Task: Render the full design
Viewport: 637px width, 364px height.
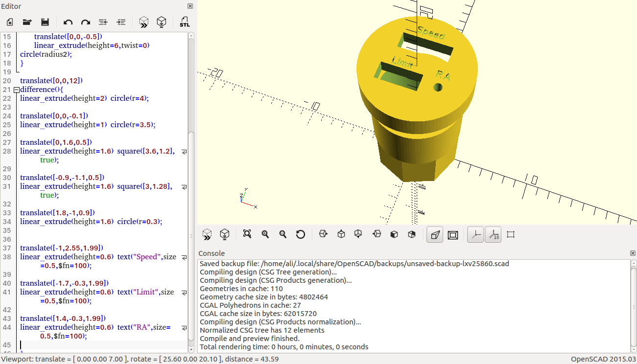Action: click(161, 22)
